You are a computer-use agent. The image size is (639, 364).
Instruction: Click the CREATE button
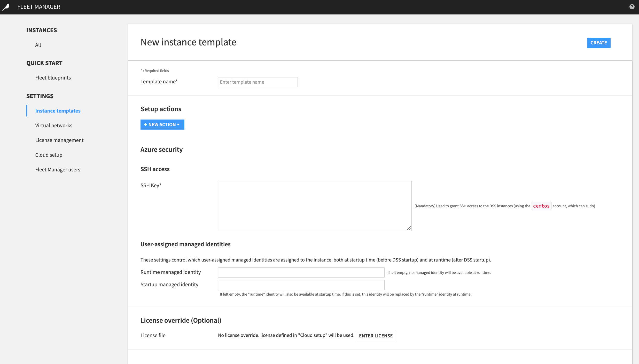[x=599, y=43]
